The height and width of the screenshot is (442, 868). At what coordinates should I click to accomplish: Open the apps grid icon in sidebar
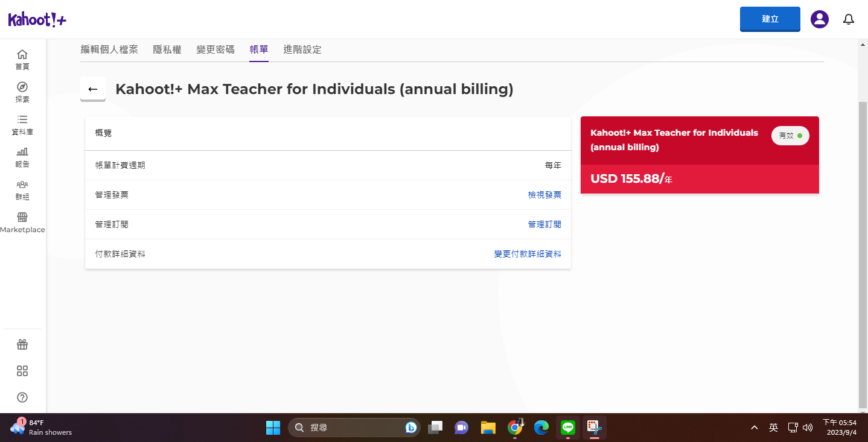tap(22, 371)
